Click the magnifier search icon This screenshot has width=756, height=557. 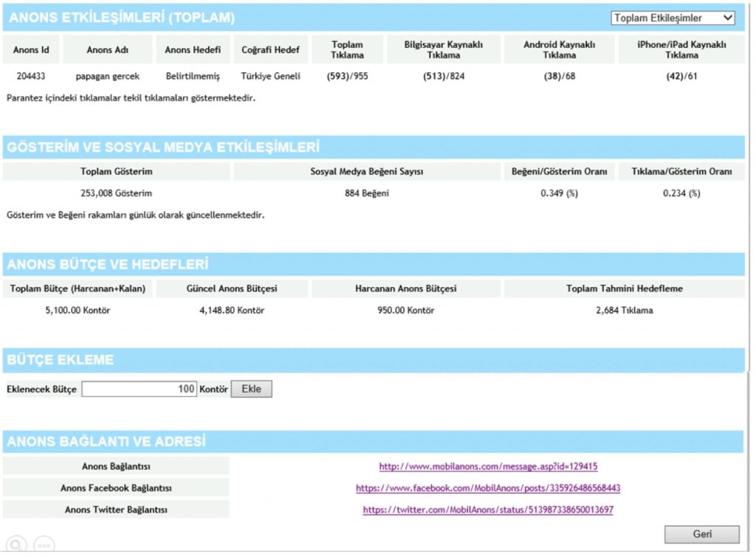click(16, 546)
